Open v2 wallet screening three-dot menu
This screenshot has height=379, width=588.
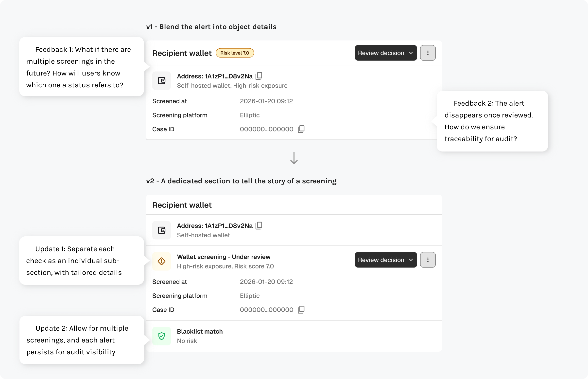(x=428, y=260)
